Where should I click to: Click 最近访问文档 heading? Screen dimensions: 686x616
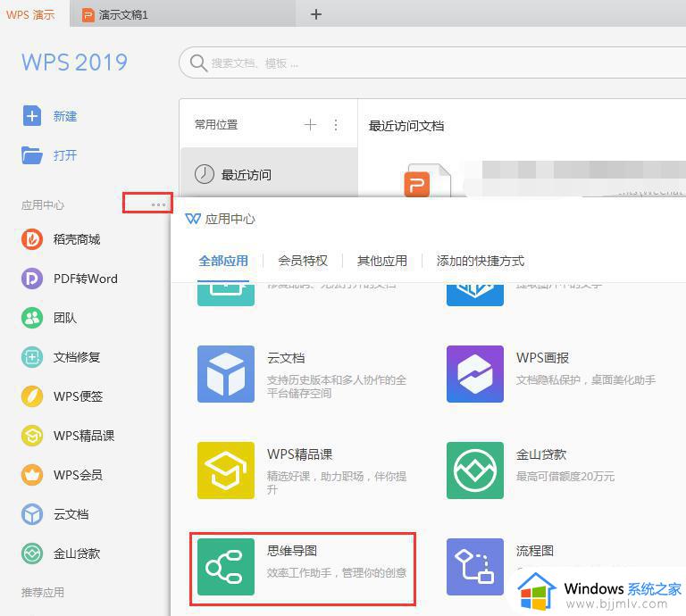pyautogui.click(x=406, y=126)
